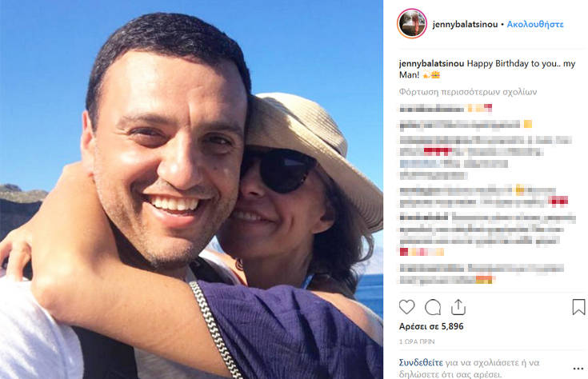The image size is (588, 379).
Task: Open the first blurred comment below load more
Action: (446, 109)
